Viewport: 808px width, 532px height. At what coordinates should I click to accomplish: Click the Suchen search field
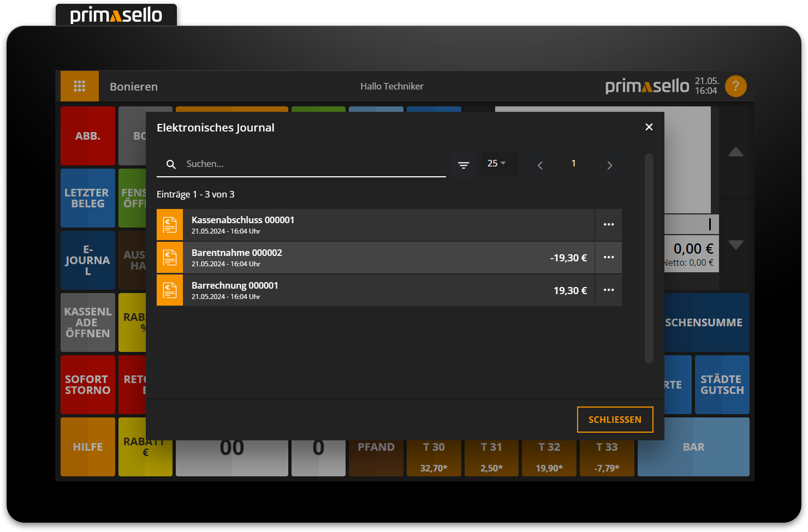click(x=311, y=164)
